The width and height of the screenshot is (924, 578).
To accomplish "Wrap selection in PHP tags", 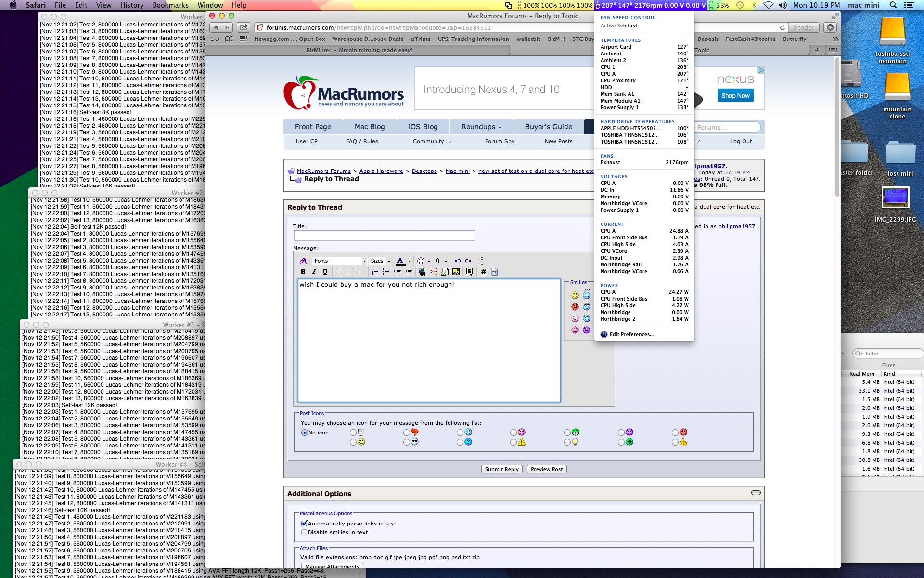I will coord(494,272).
